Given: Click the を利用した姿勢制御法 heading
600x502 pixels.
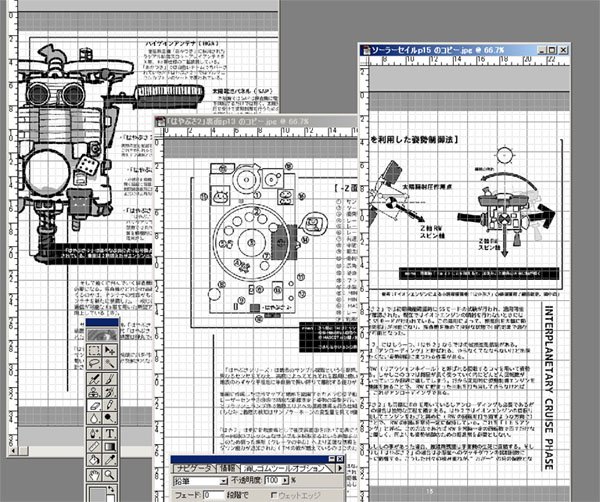Looking at the screenshot, I should (x=414, y=140).
